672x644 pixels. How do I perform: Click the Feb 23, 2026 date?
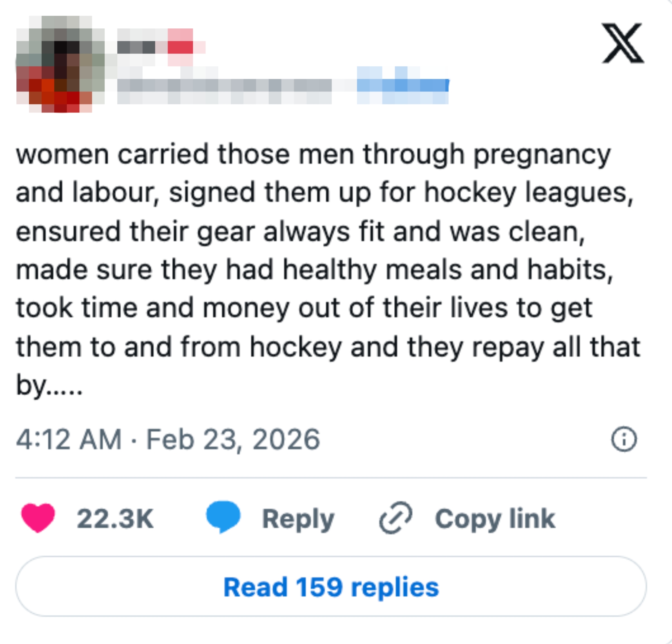coord(233,440)
